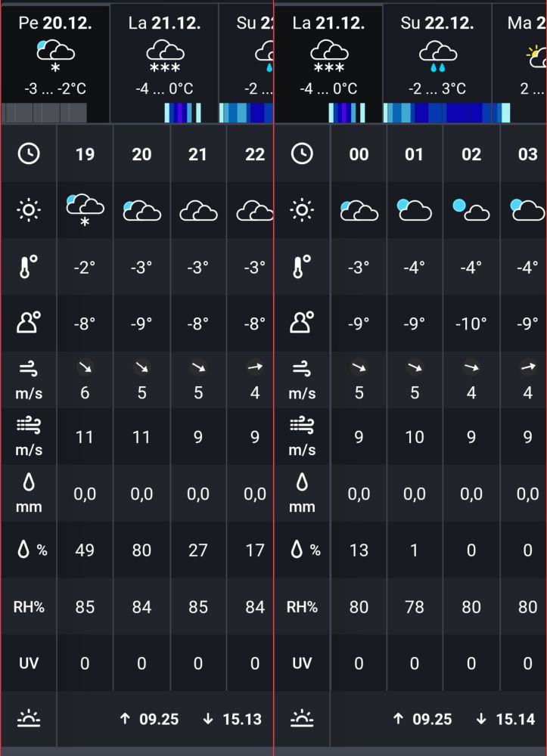Tap the partly cloudy night icon at hour 20
The height and width of the screenshot is (756, 547).
141,211
